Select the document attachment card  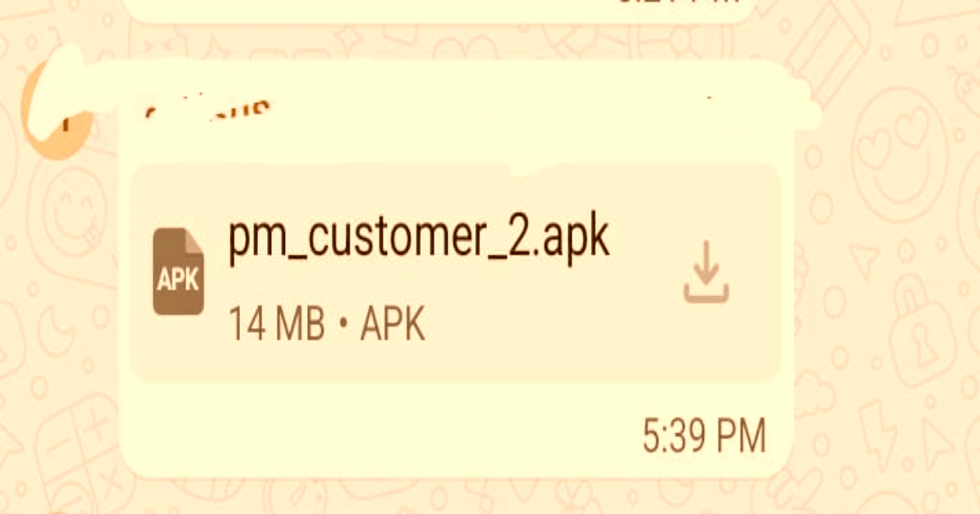(455, 272)
